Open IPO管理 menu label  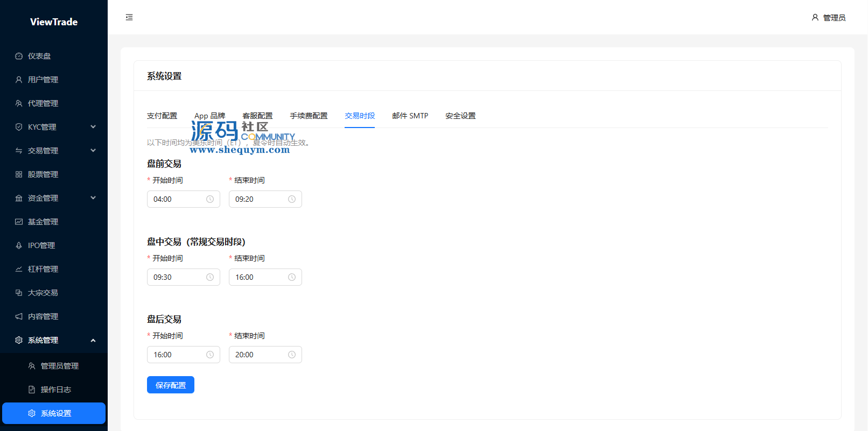click(41, 245)
